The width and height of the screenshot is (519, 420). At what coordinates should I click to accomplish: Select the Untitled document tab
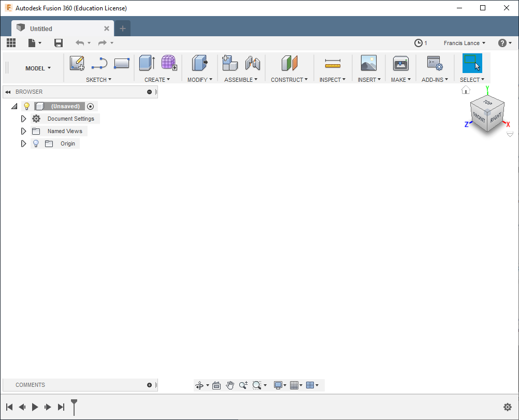tap(63, 28)
